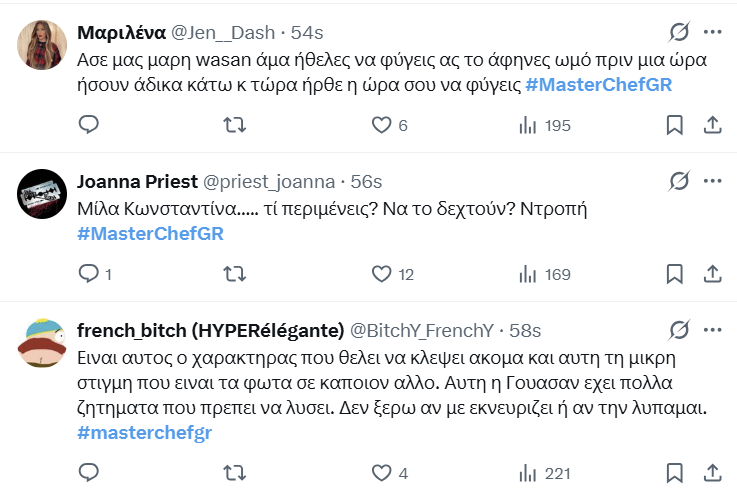View analytics showing 195 views
The image size is (737, 496).
[x=544, y=125]
